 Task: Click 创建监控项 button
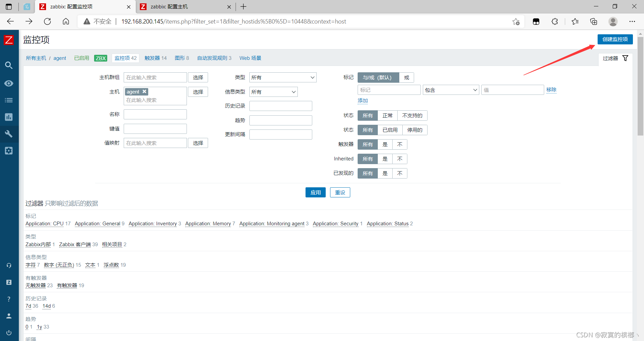coord(615,39)
